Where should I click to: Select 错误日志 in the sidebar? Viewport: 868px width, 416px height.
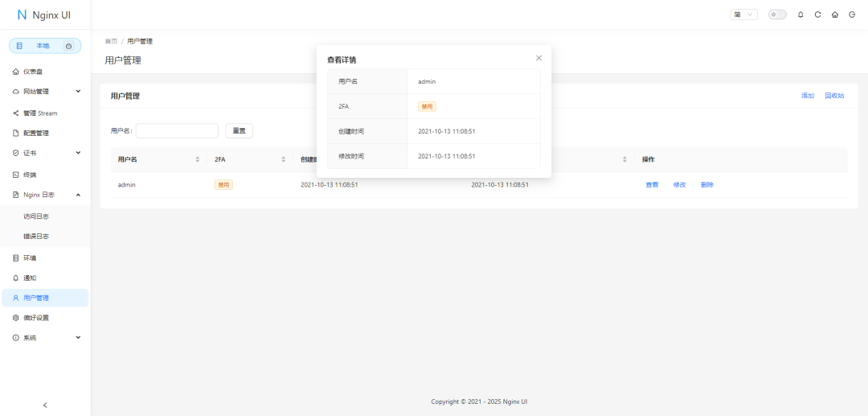click(x=36, y=237)
